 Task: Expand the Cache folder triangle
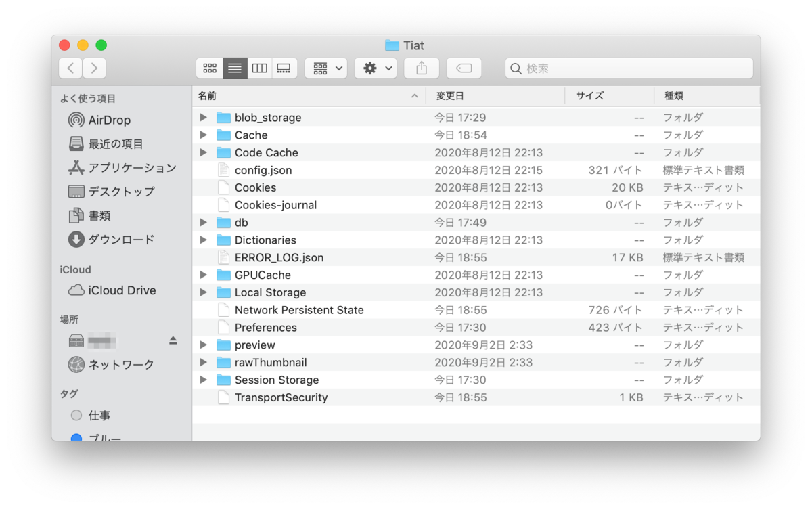point(204,135)
